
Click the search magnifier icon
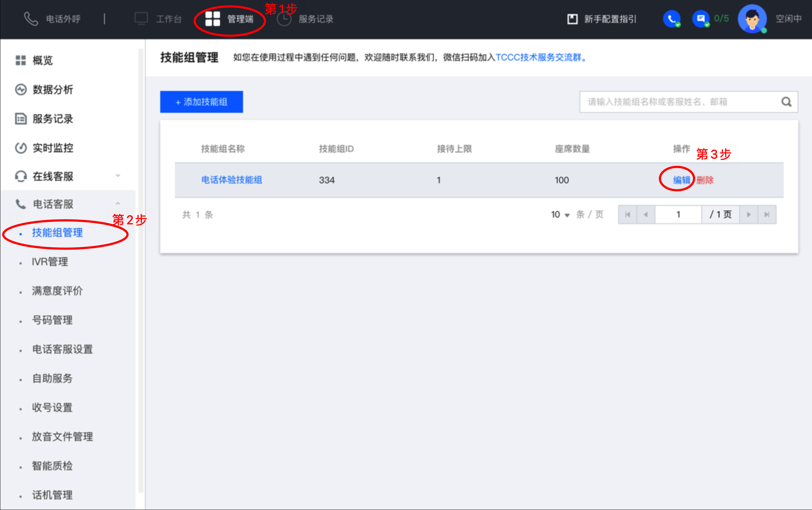point(786,102)
